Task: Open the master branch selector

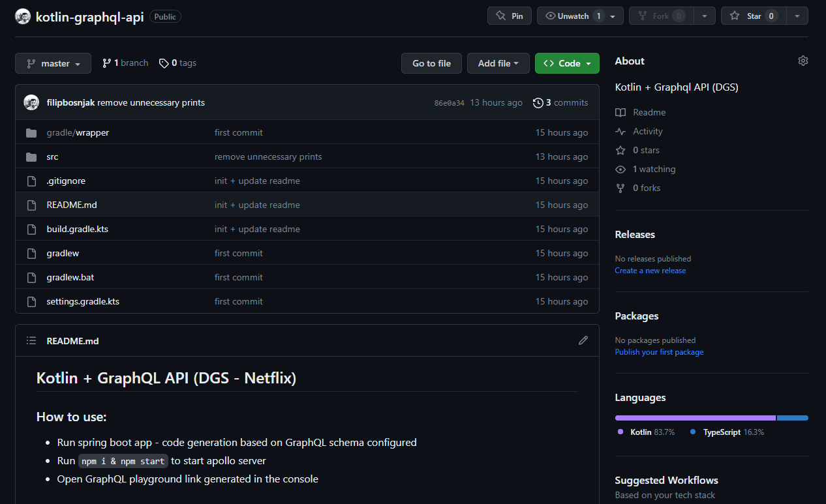Action: (53, 63)
